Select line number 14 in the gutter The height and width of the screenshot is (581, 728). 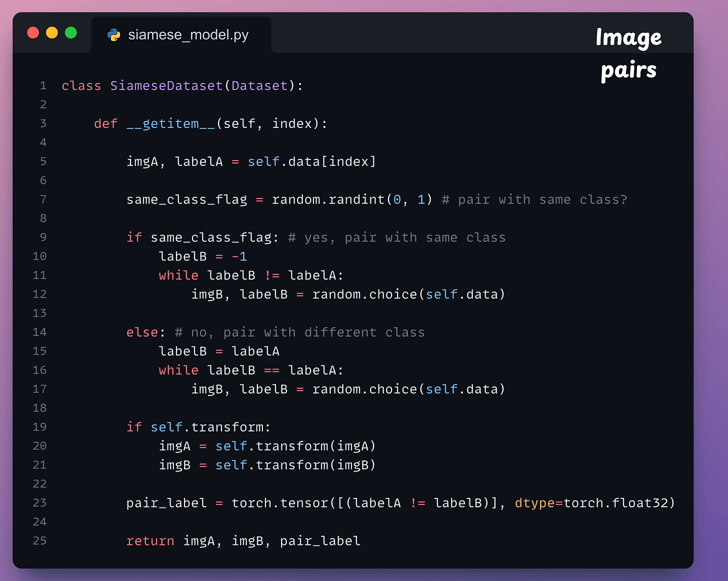tap(39, 332)
